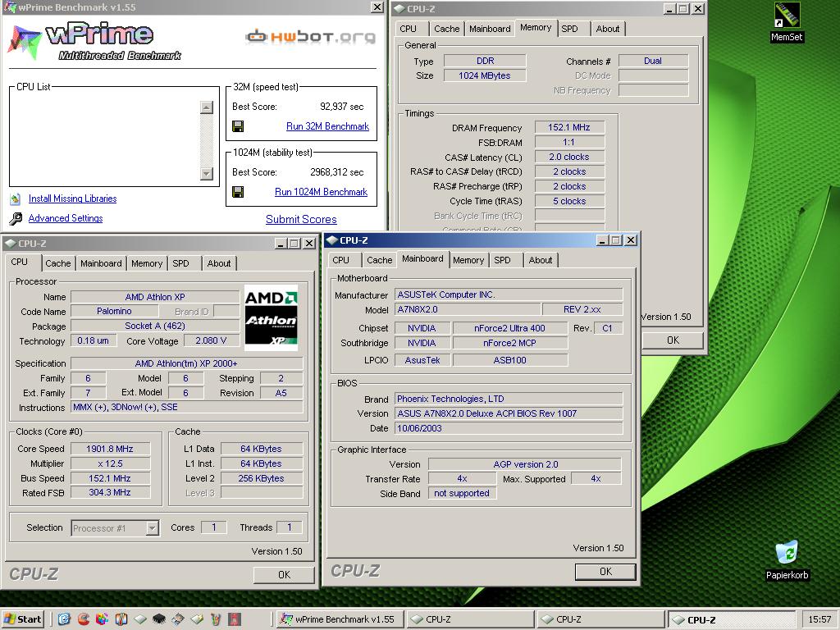The width and height of the screenshot is (840, 630).
Task: Click the motherboard Model field A7N8X2.0
Action: (468, 309)
